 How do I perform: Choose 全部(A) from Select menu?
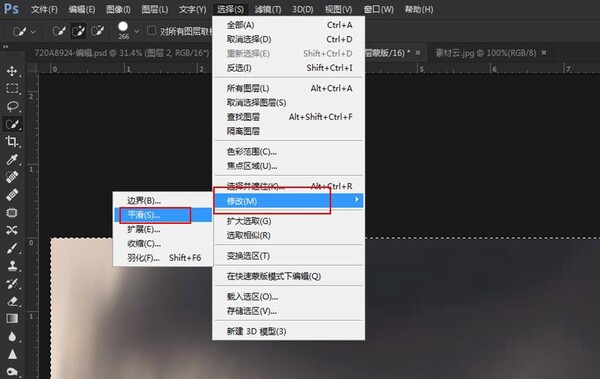click(289, 25)
